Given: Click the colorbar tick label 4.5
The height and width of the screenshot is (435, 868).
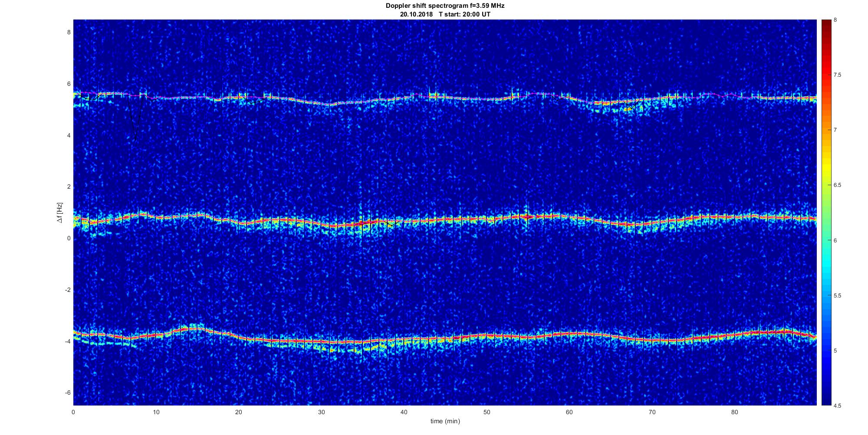Looking at the screenshot, I should tap(837, 406).
